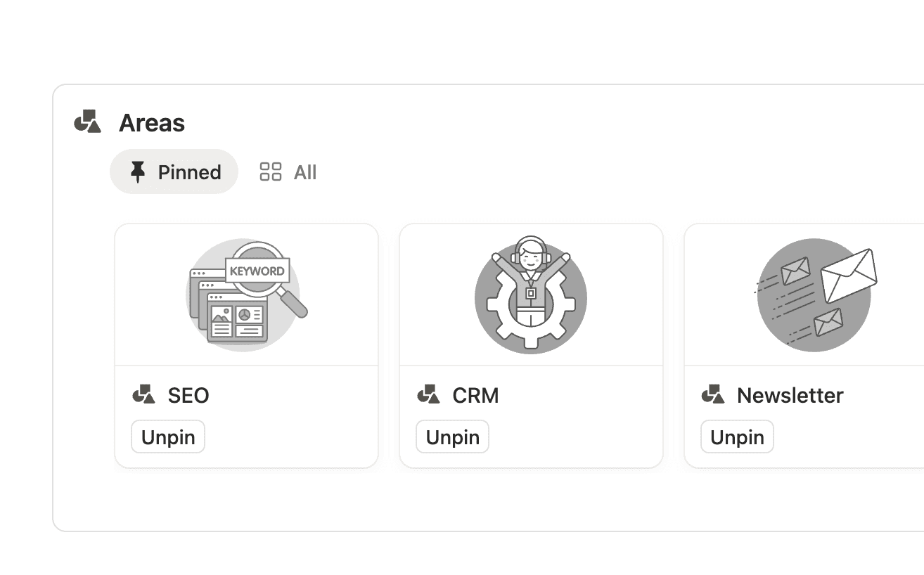Open the CRM card cover image
924x575 pixels.
pos(531,295)
